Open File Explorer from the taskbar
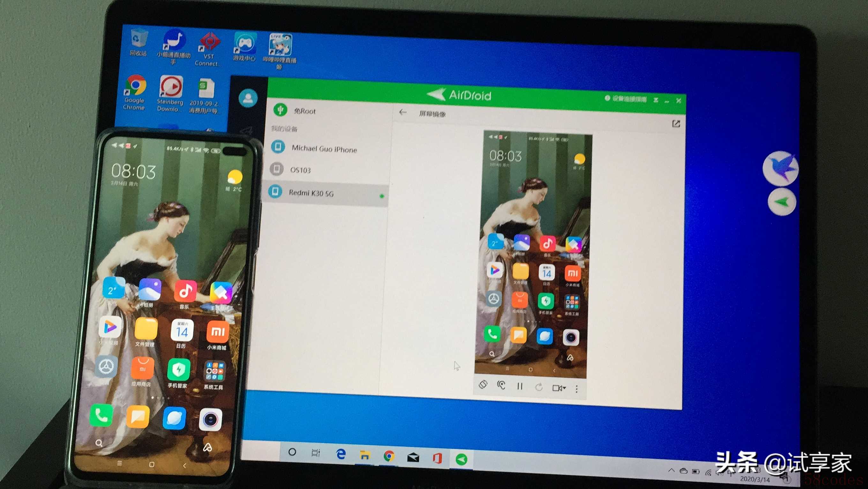This screenshot has height=489, width=868. (364, 455)
